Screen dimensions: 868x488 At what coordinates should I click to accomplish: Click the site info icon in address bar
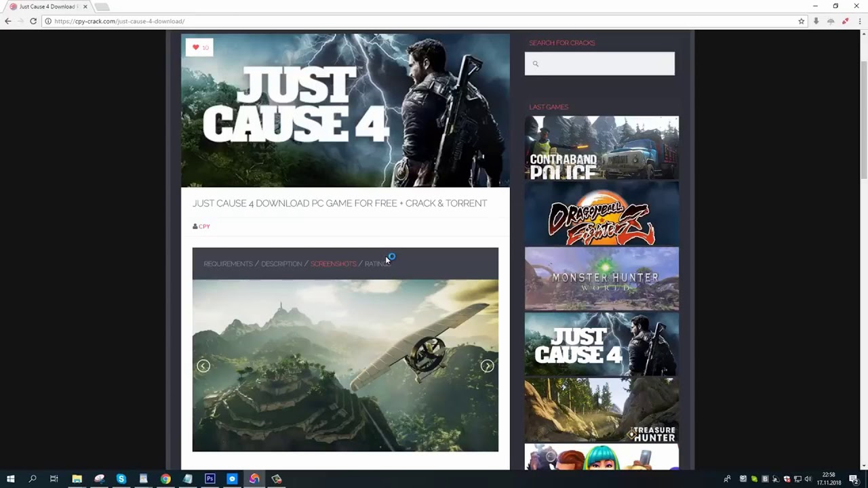[x=48, y=21]
